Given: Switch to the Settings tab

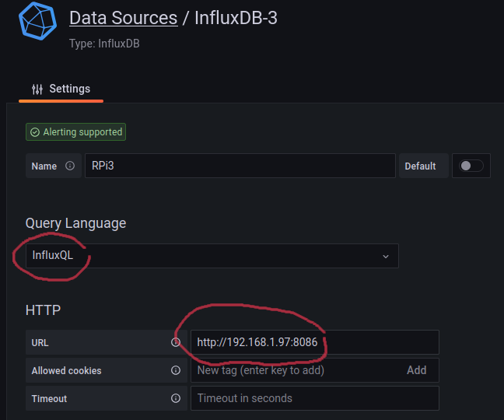Looking at the screenshot, I should [61, 89].
